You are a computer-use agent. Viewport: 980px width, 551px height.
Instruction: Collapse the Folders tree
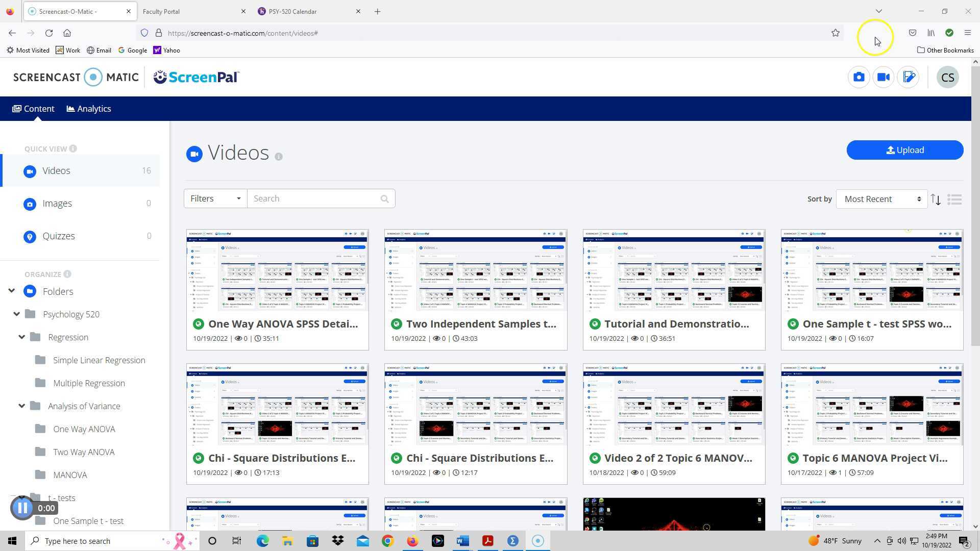[11, 291]
